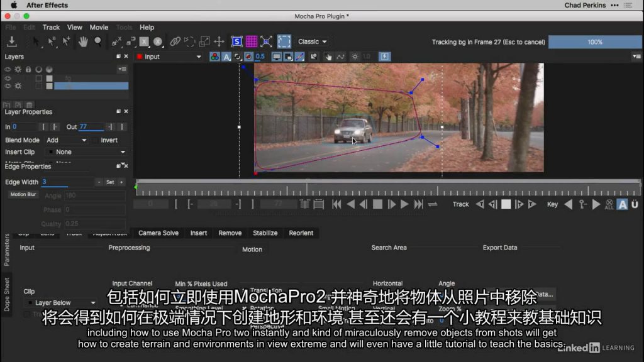Click the lightning bolt icon in viewer bar
644x362 pixels.
384,57
